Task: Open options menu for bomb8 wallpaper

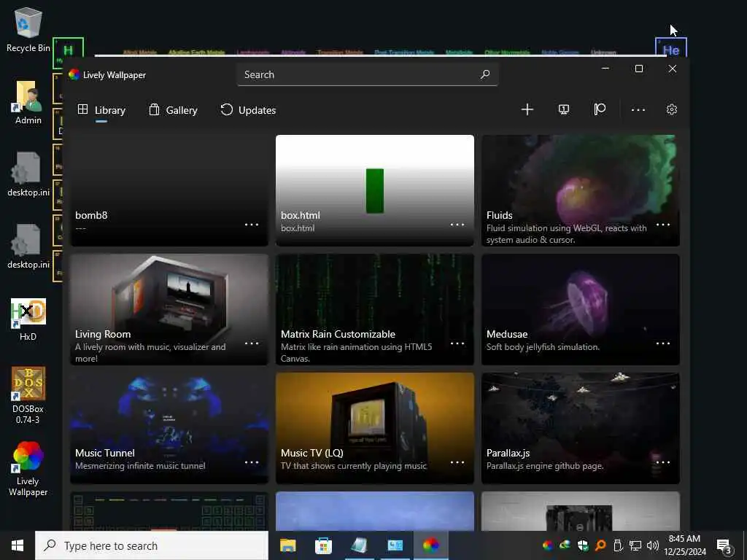Action: tap(252, 225)
